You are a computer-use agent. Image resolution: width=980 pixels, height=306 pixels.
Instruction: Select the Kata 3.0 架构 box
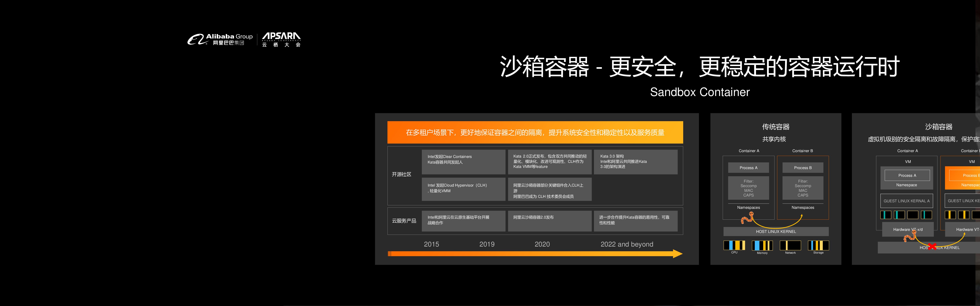636,162
